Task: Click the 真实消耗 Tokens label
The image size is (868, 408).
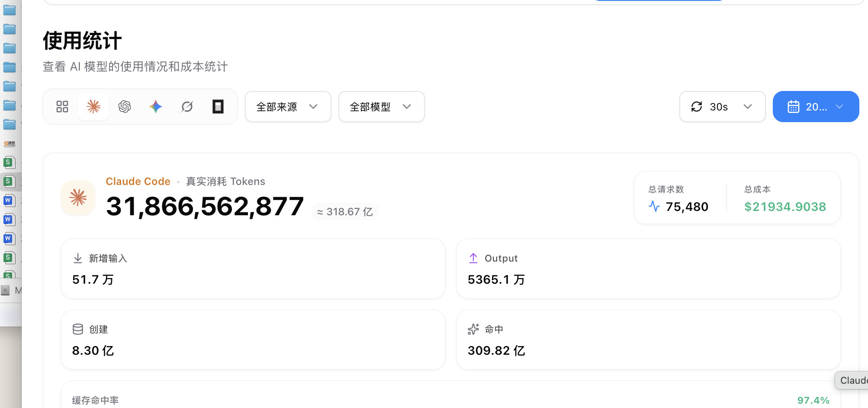Action: (x=225, y=181)
